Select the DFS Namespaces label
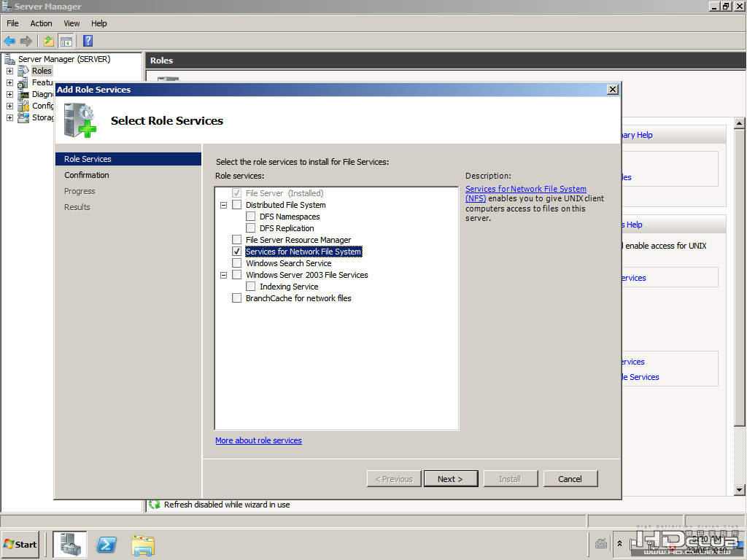Viewport: 747px width, 560px height. pyautogui.click(x=290, y=217)
